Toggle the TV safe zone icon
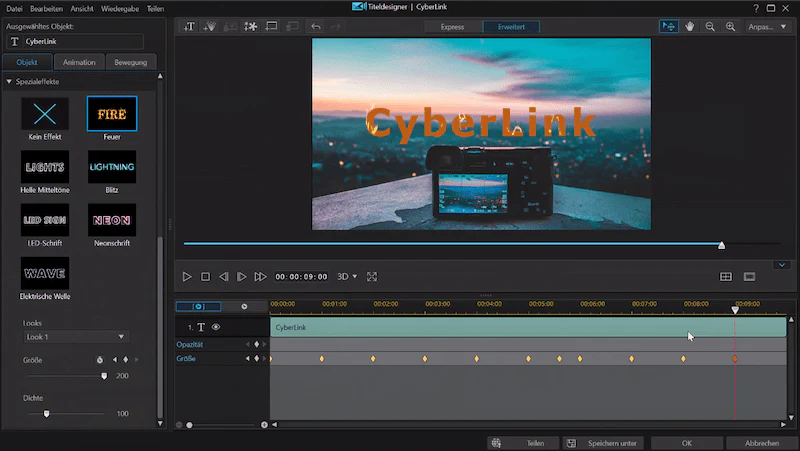The height and width of the screenshot is (451, 800). [749, 277]
